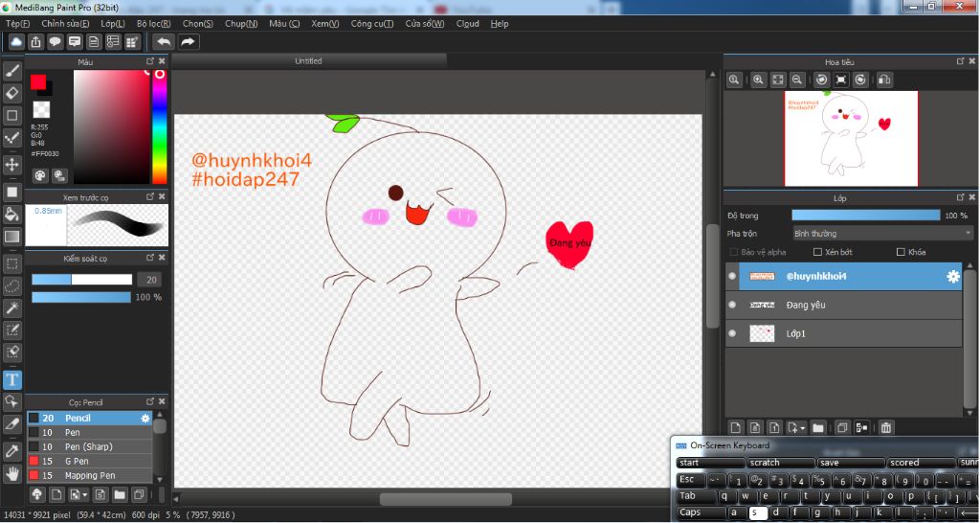Screen dimensions: 980x523
Task: Switch to the Untitled canvas tab
Action: pos(309,60)
